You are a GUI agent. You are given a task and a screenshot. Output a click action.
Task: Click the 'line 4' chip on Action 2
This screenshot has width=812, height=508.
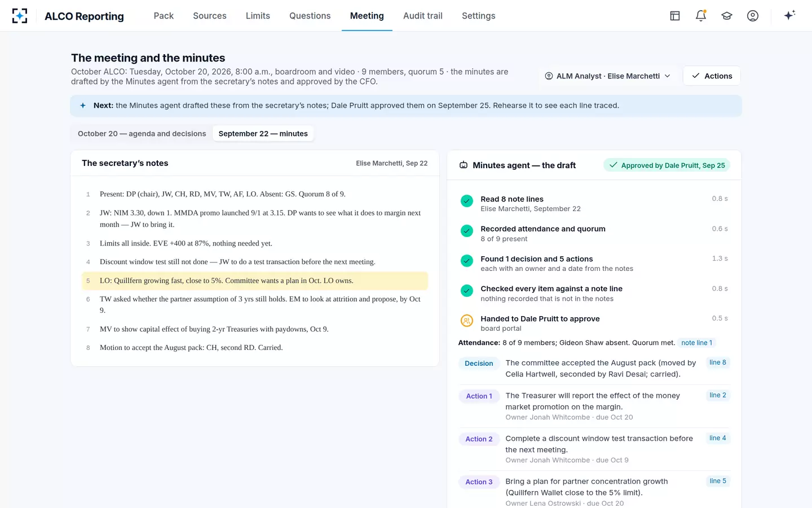coord(718,438)
